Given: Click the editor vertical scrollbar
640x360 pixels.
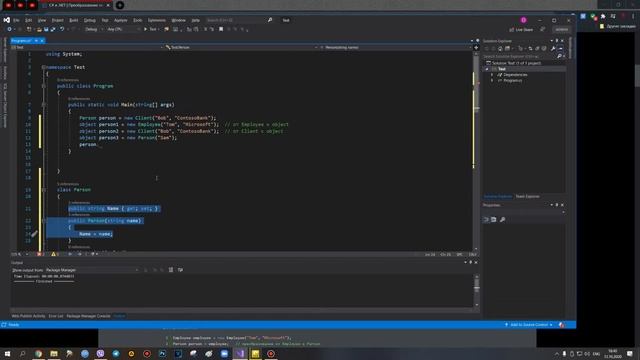Looking at the screenshot, I should pos(476,151).
